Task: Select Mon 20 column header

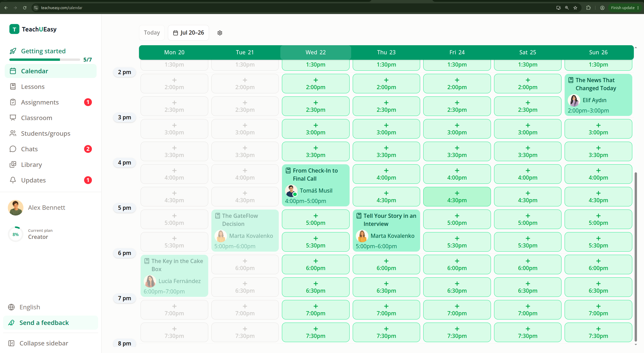Action: pyautogui.click(x=174, y=52)
